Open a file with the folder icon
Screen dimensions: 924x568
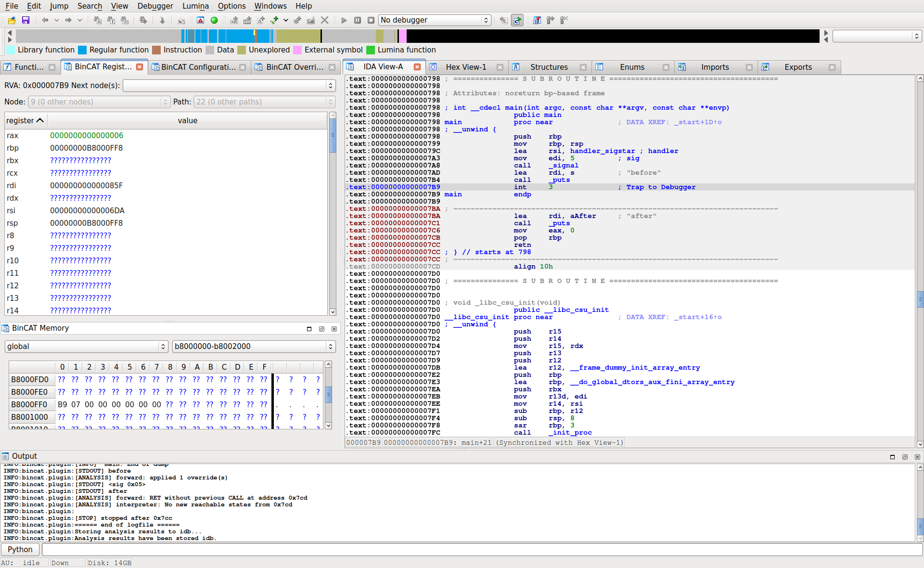(12, 20)
